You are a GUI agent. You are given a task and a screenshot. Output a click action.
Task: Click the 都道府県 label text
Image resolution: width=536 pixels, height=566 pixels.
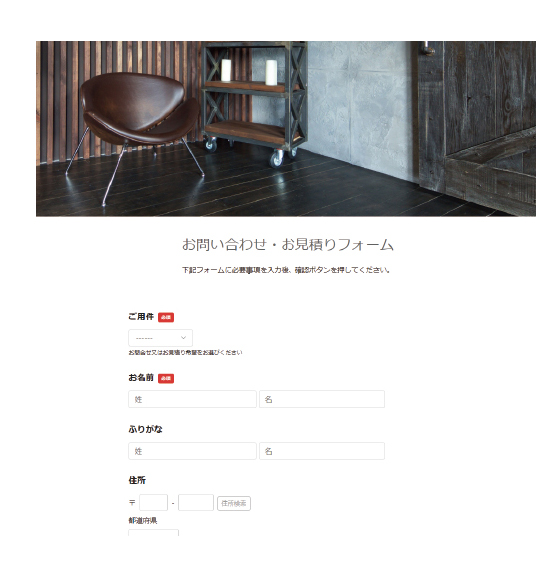pos(143,521)
